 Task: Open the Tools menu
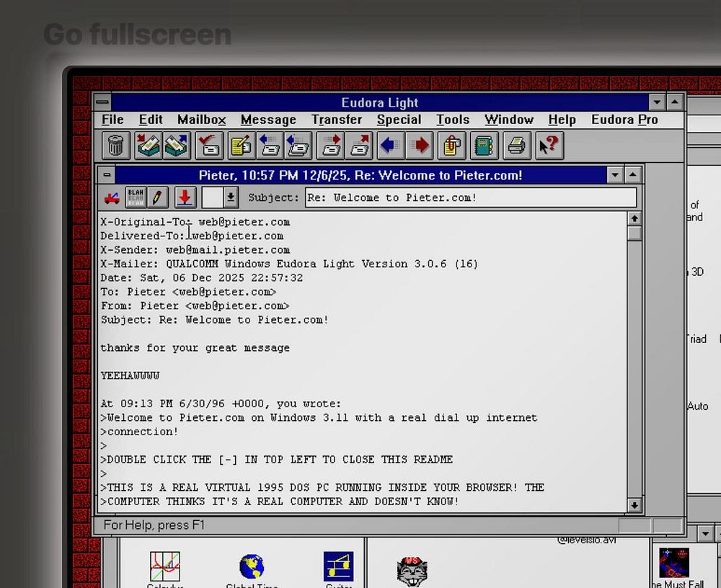[x=453, y=120]
